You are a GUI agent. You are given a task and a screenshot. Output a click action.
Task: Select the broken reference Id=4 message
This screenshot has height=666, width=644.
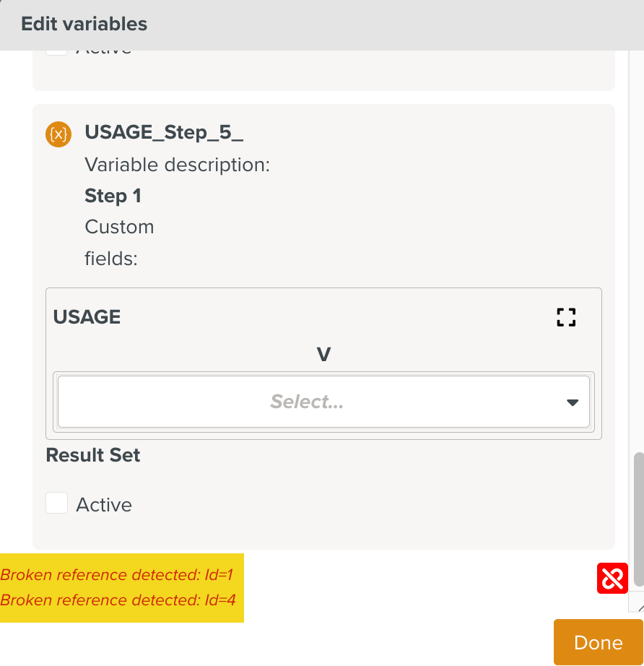pyautogui.click(x=118, y=600)
